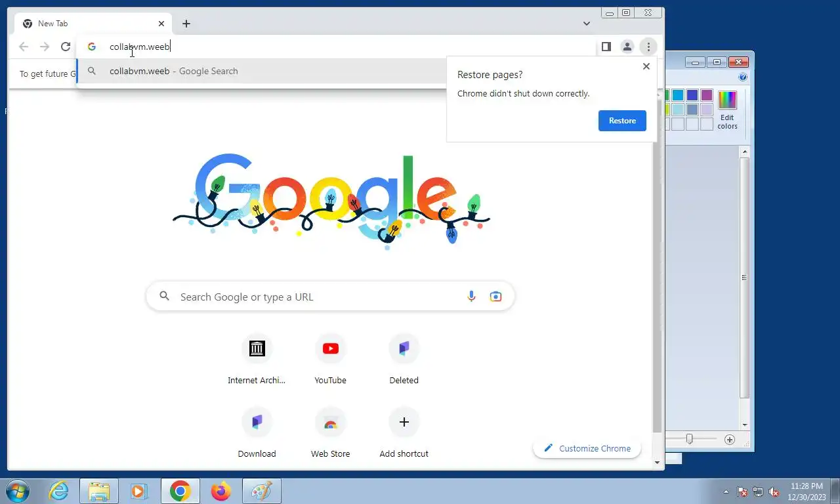Click the Customize Chrome button
The width and height of the screenshot is (840, 504).
[x=587, y=448]
